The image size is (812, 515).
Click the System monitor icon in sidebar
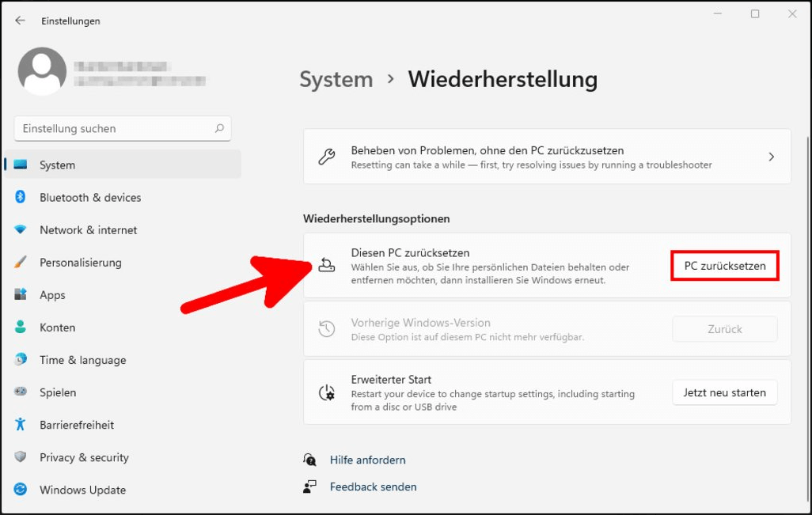(x=21, y=165)
